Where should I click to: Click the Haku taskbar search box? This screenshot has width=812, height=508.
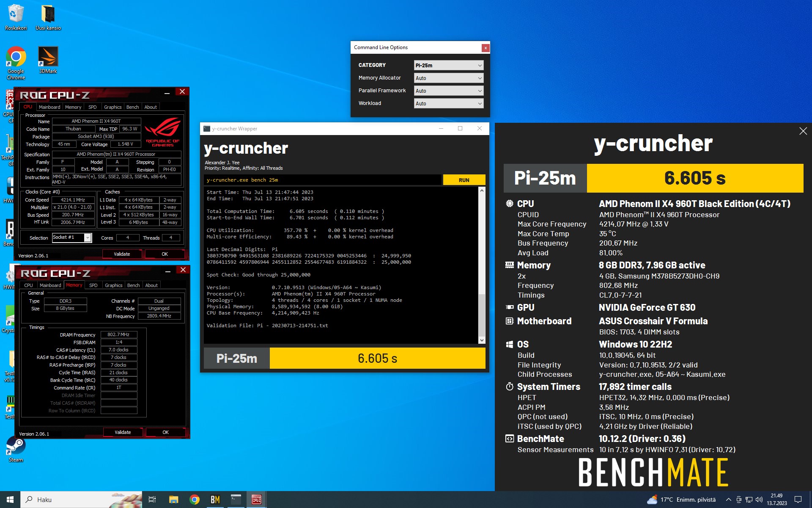click(81, 500)
